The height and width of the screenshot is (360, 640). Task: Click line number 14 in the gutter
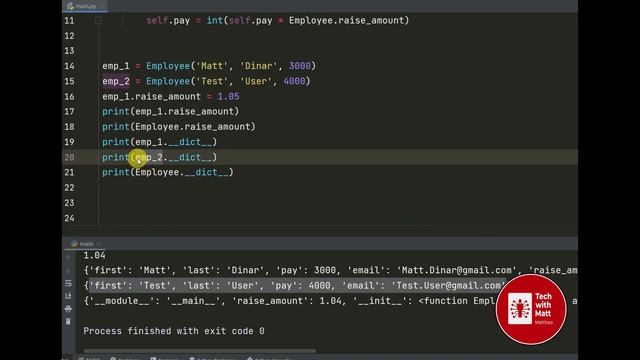click(x=69, y=66)
